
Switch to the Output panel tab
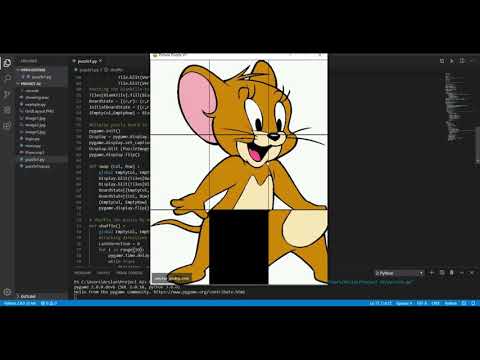103,273
